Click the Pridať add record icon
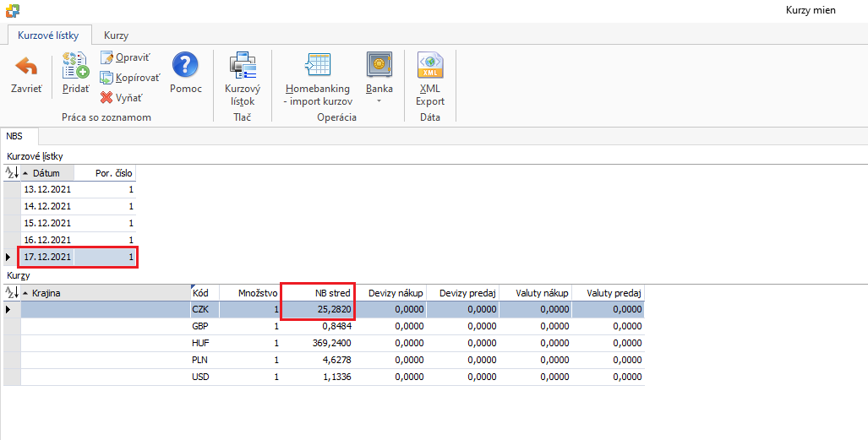This screenshot has width=868, height=440. pyautogui.click(x=75, y=65)
